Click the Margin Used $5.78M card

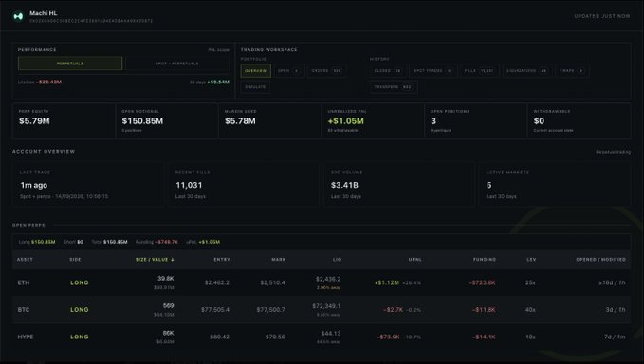click(270, 121)
